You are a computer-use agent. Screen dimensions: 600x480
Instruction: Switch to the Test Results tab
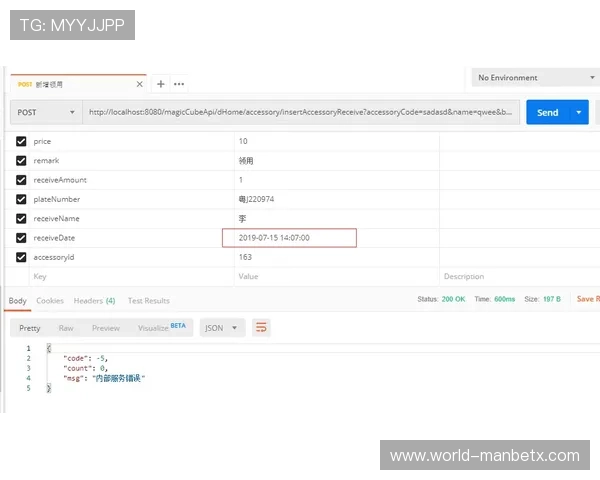click(148, 300)
